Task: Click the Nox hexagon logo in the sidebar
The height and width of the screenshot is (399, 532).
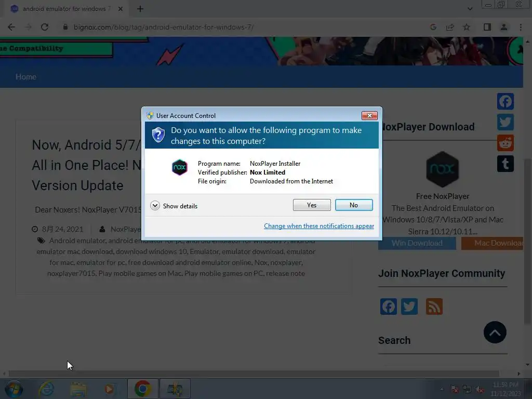Action: click(443, 169)
